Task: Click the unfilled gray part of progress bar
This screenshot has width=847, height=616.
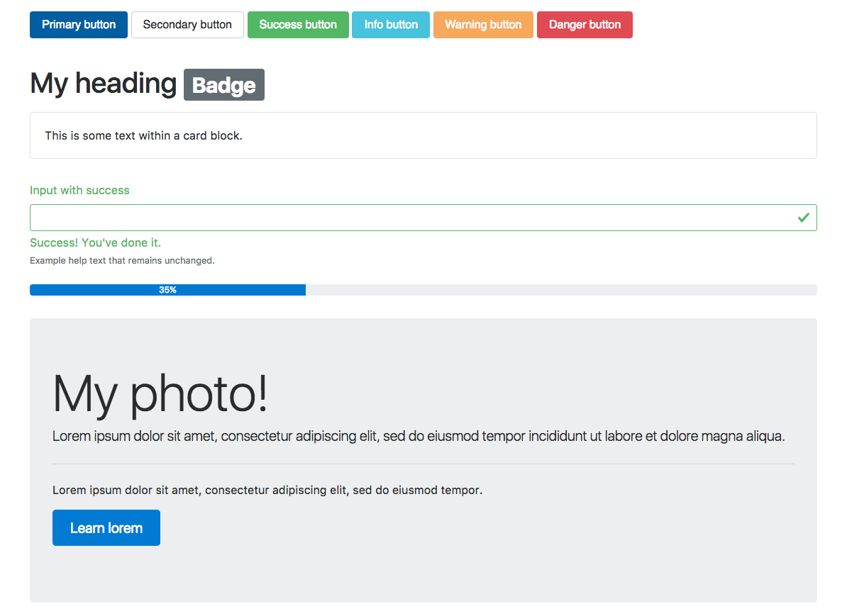Action: [560, 290]
